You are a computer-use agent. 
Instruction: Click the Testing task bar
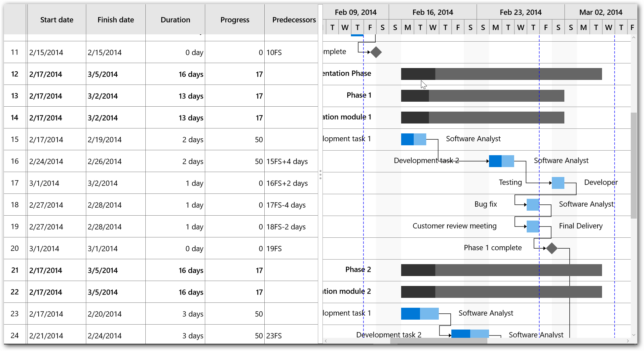coord(558,183)
